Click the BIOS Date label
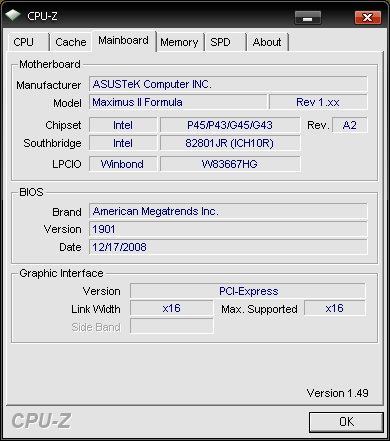The image size is (390, 441). (x=70, y=247)
